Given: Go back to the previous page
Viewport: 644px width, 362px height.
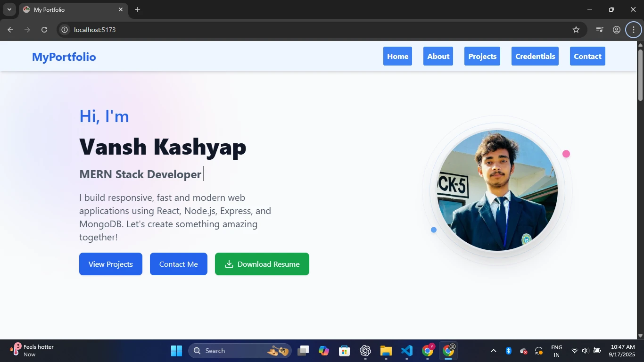Looking at the screenshot, I should (x=10, y=30).
